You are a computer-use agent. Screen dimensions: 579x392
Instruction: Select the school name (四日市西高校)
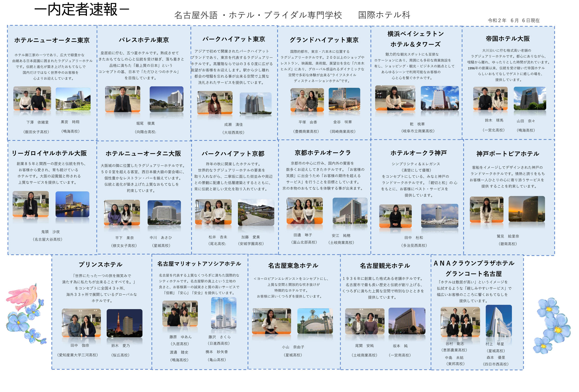click(496, 364)
